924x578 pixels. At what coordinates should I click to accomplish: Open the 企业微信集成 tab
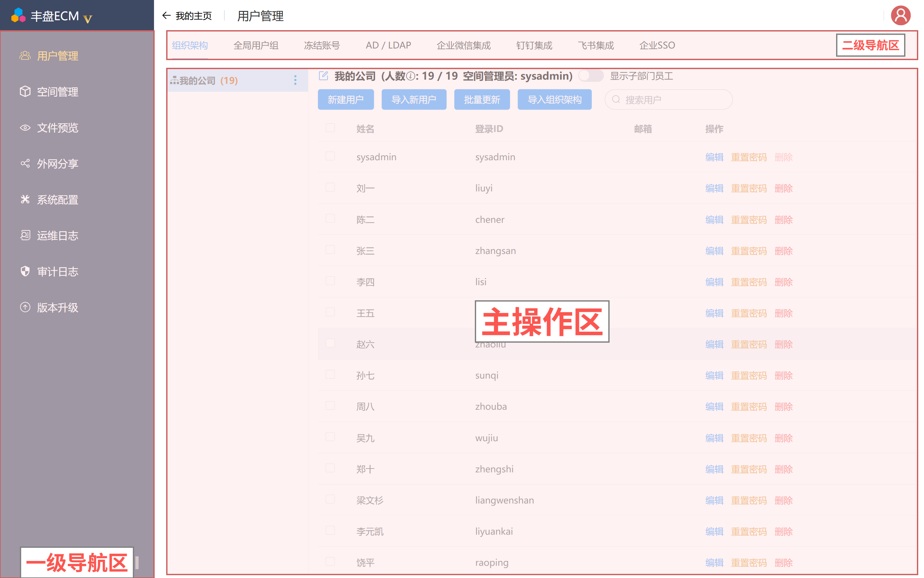(464, 46)
